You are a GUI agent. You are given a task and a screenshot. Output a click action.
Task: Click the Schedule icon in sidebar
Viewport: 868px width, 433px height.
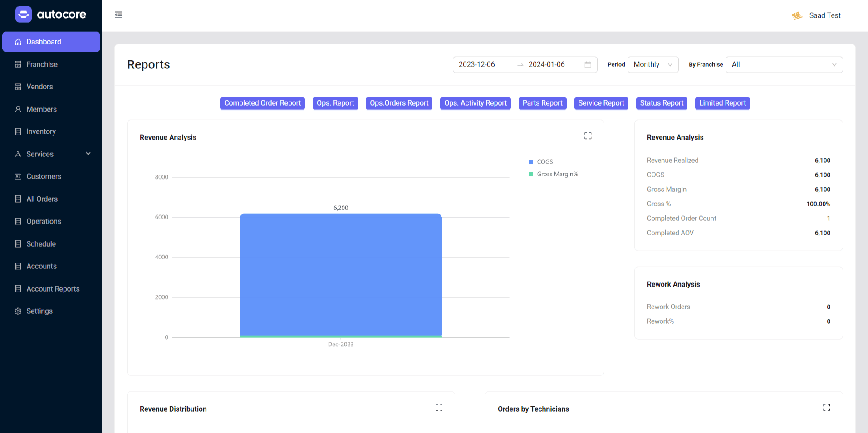tap(18, 244)
